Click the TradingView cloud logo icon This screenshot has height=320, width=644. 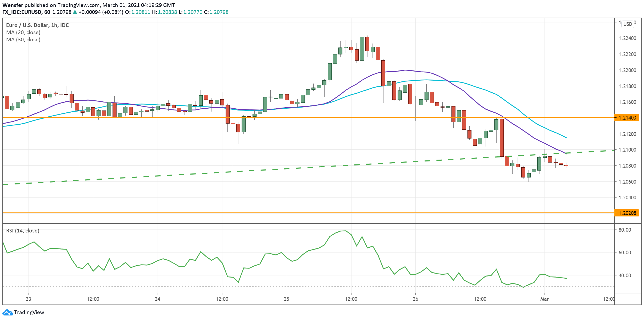coord(7,312)
